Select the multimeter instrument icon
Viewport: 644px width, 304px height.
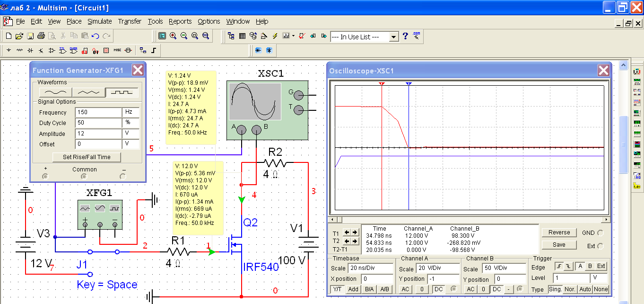point(637,71)
